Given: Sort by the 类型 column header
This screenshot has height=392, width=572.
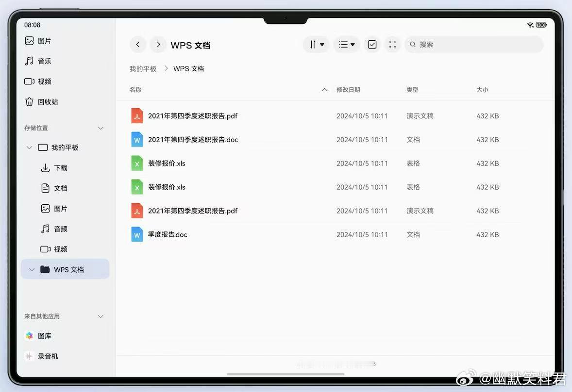Looking at the screenshot, I should 413,90.
